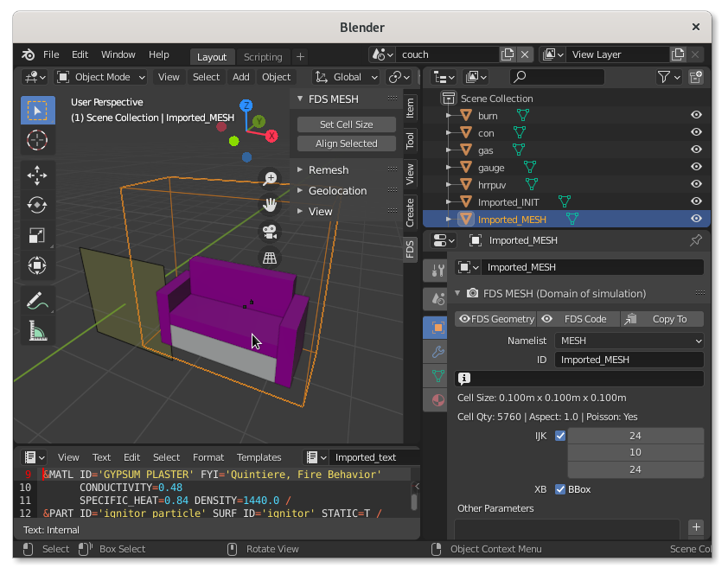Add new collection icon in outliner

pos(695,77)
